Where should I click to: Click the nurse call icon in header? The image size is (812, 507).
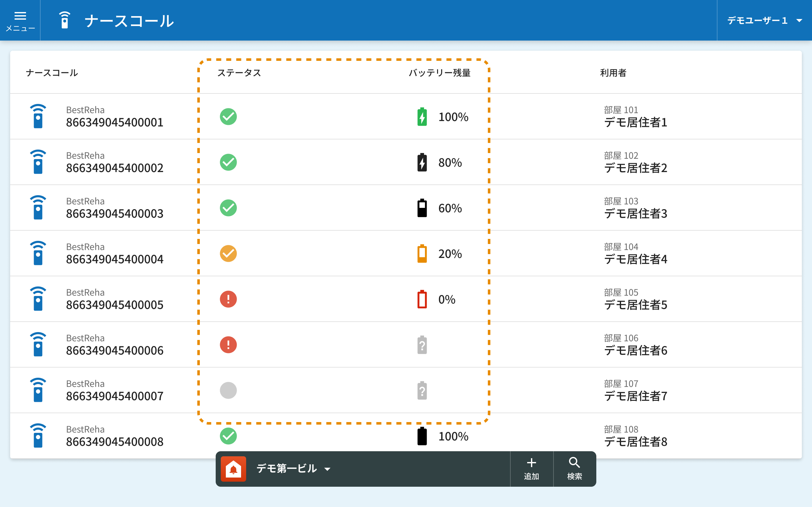[64, 21]
